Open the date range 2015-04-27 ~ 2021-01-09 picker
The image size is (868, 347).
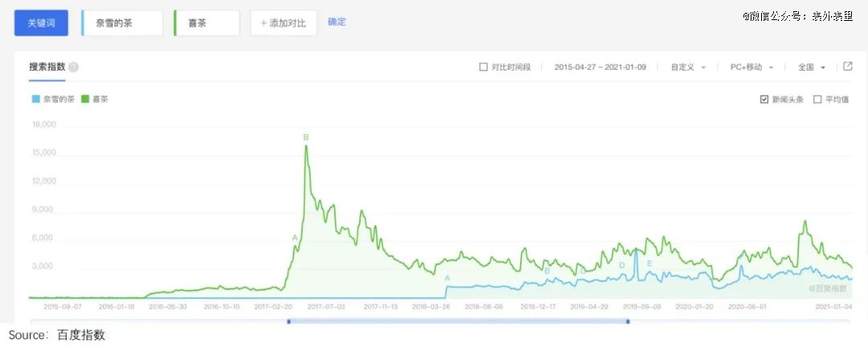point(600,67)
